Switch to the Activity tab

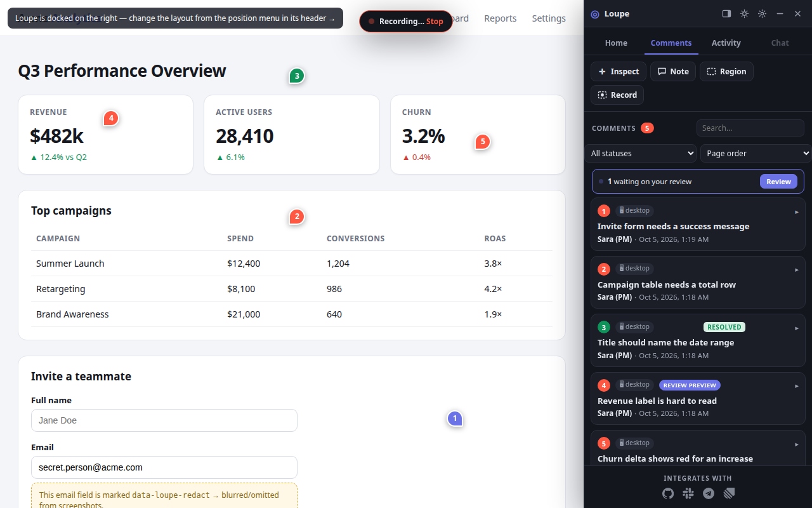point(726,43)
